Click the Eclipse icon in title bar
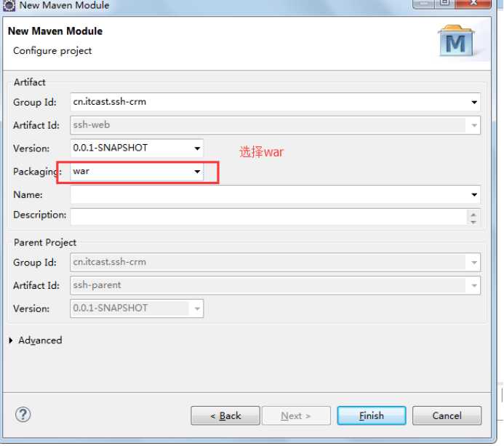Image resolution: width=504 pixels, height=446 pixels. pos(9,5)
